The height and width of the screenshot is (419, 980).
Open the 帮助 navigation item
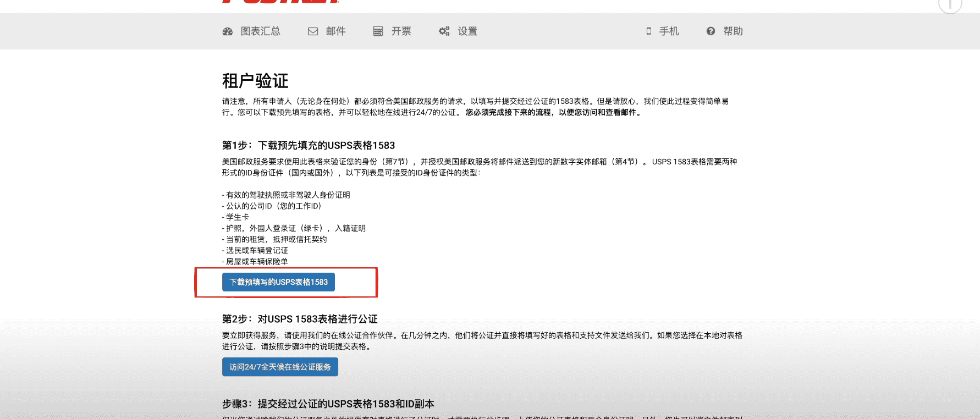click(733, 31)
